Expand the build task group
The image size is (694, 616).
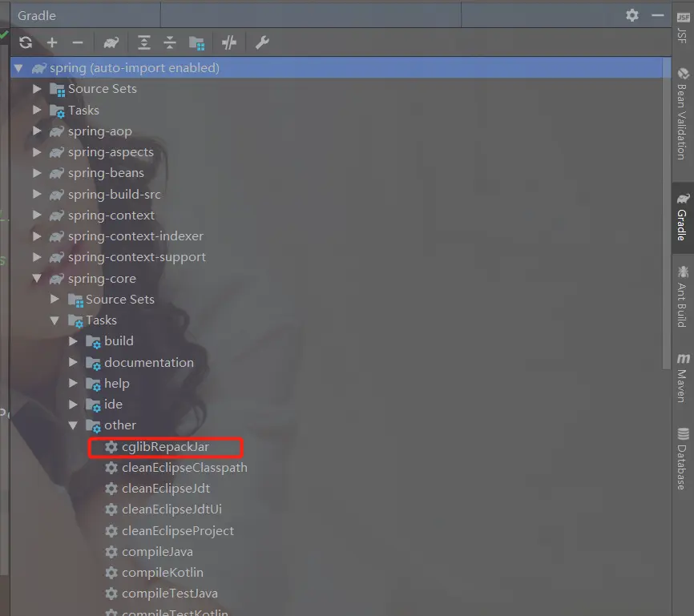click(74, 341)
